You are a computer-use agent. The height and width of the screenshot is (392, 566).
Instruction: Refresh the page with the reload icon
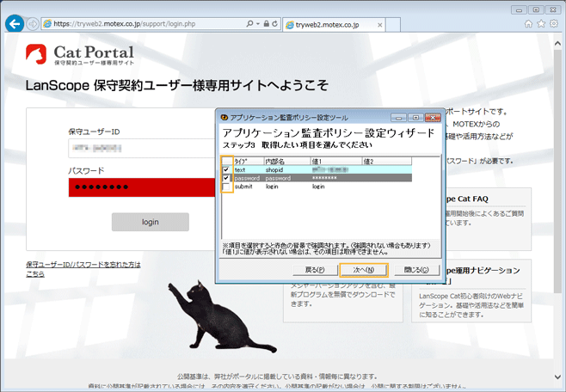(274, 24)
